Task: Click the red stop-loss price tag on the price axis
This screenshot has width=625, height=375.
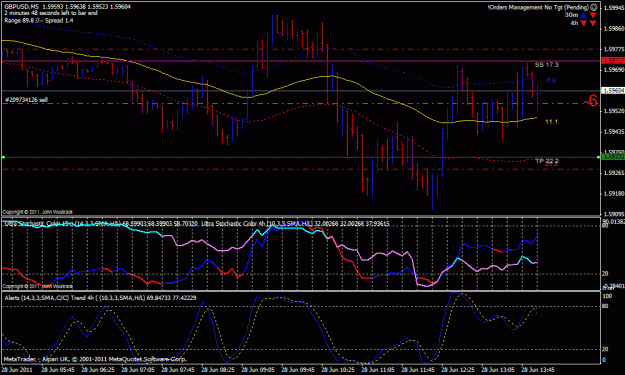Action: click(613, 61)
